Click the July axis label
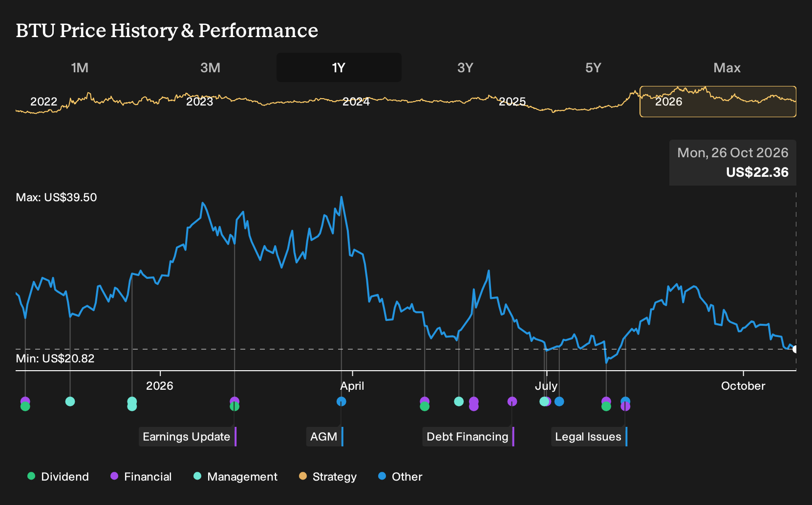Screen dimensions: 812x505 [546, 386]
